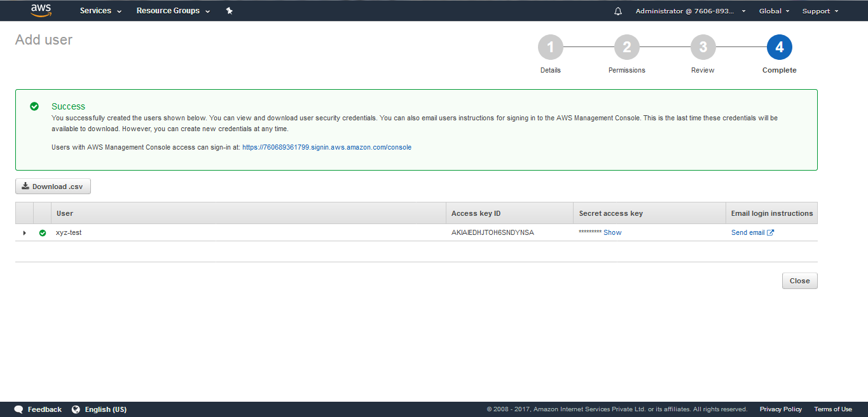Open the AWS home logo
Viewport: 868px width, 417px height.
point(40,10)
